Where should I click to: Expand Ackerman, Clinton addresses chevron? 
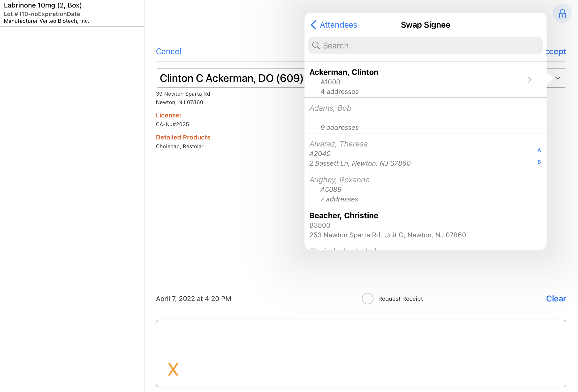click(x=530, y=80)
